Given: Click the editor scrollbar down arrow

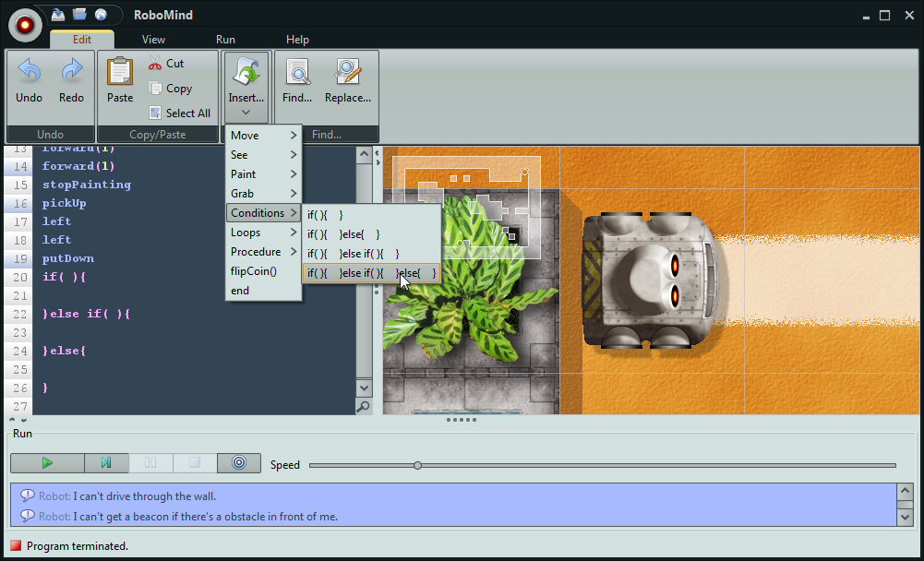Looking at the screenshot, I should pos(364,388).
